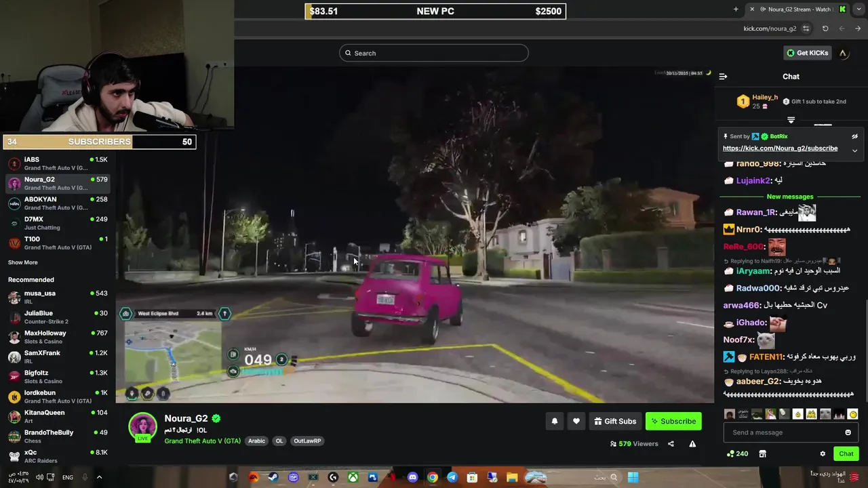Click Rawan_1R username in chat

[x=755, y=212]
